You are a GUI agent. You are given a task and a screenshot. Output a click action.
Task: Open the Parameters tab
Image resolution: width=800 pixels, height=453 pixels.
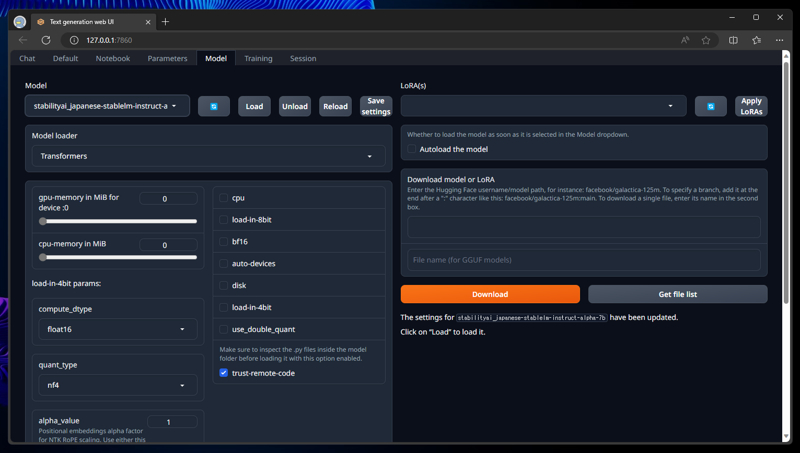(x=167, y=58)
